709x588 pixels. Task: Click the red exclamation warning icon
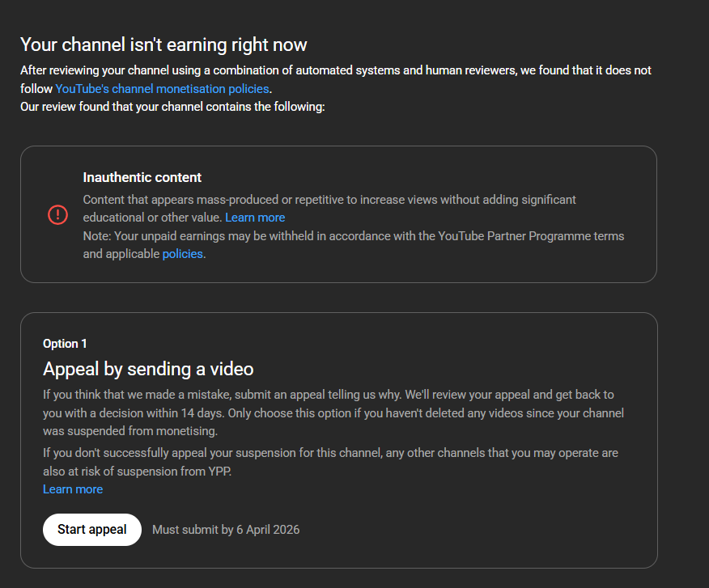(x=58, y=214)
